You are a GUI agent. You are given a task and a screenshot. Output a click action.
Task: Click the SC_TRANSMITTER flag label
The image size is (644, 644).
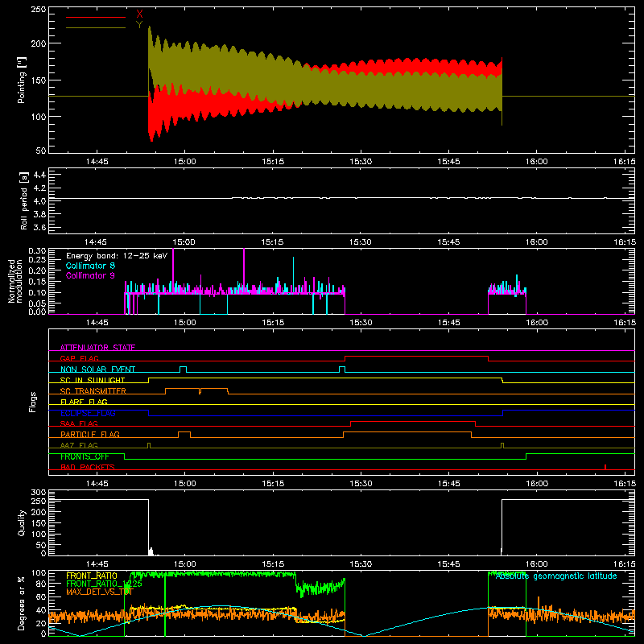tap(93, 391)
